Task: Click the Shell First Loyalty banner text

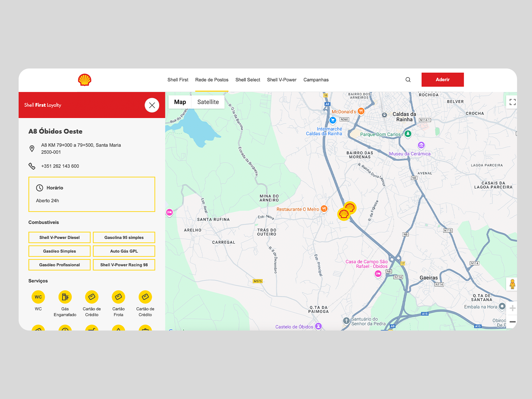Action: click(43, 105)
